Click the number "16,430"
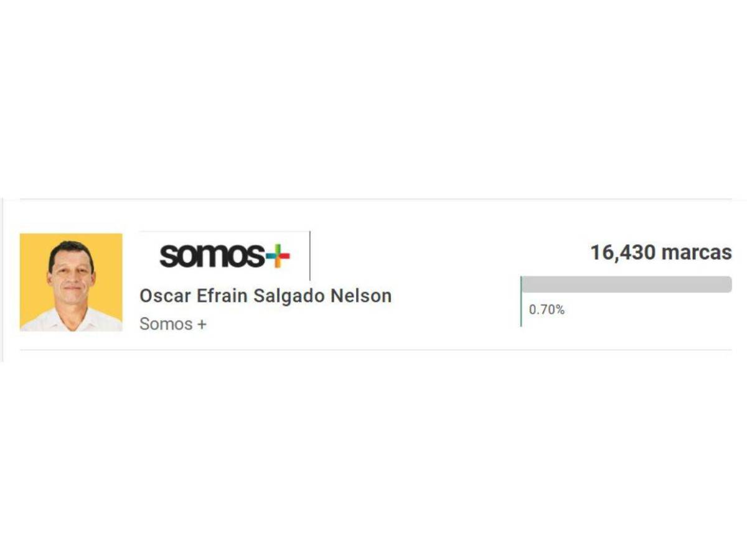 coord(622,253)
